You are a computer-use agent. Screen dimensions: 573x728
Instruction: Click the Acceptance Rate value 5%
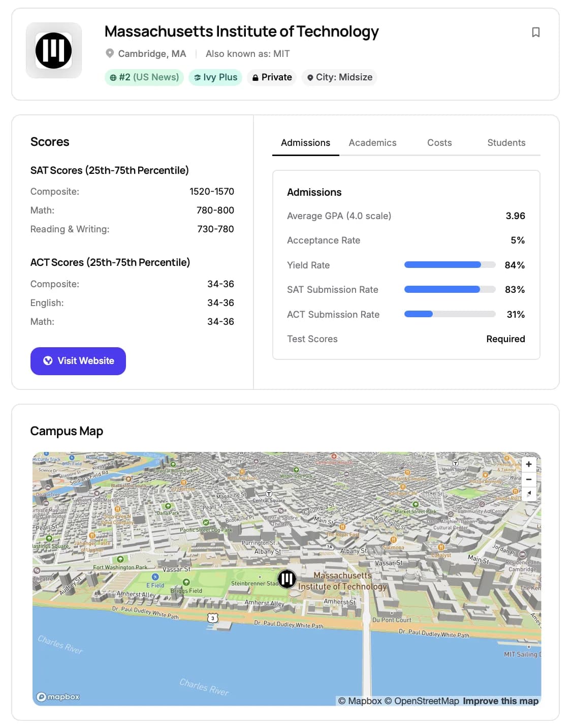tap(518, 240)
